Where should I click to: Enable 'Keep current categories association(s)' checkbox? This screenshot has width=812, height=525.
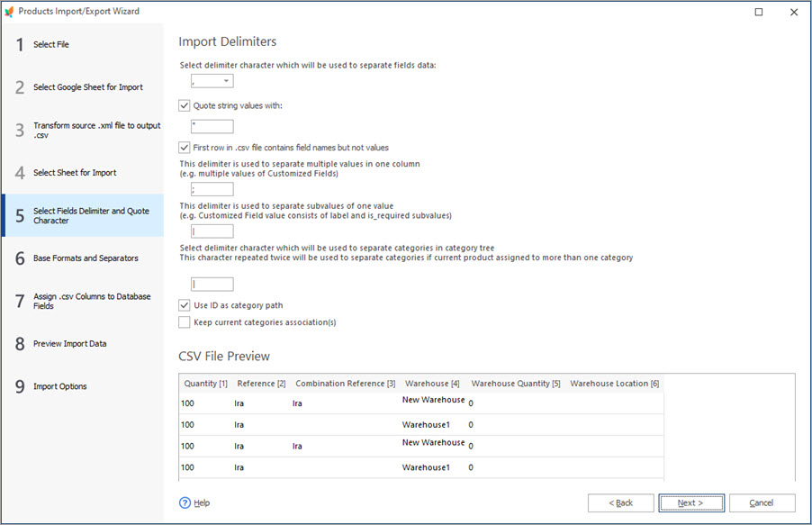point(185,322)
